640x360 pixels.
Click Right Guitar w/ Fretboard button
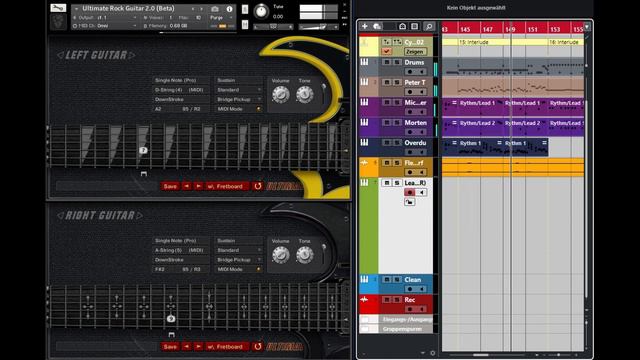226,347
